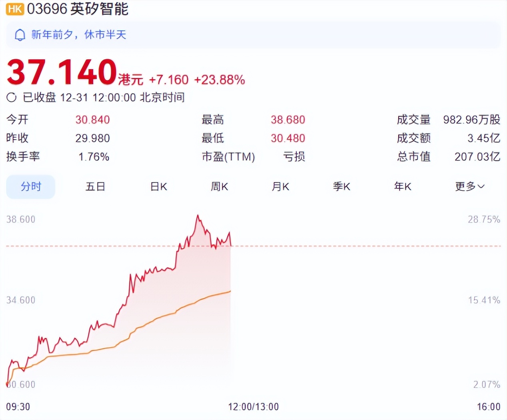Click the bell notification icon

tap(20, 35)
